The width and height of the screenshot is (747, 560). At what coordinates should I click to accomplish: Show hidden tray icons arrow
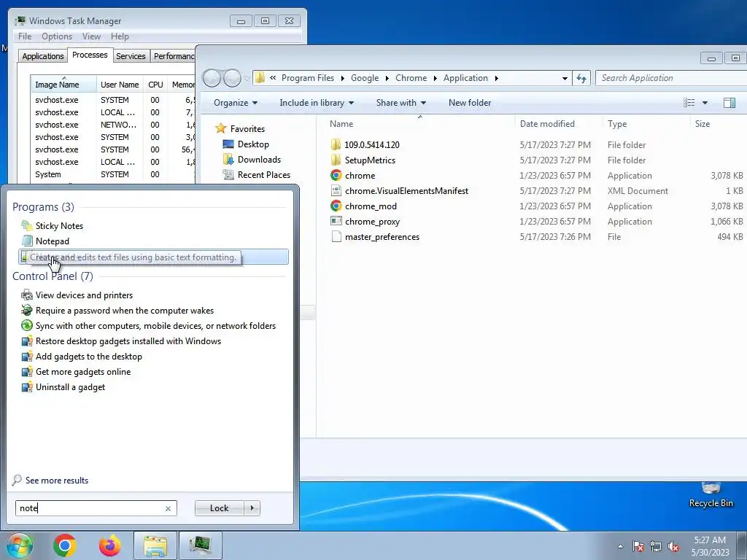[620, 547]
